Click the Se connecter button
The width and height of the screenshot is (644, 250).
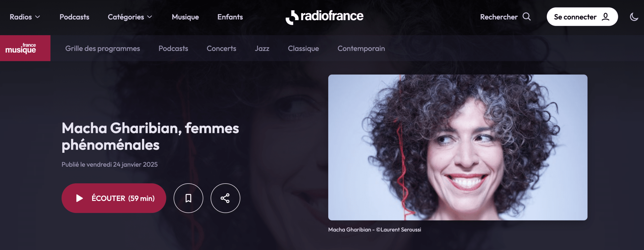click(582, 17)
